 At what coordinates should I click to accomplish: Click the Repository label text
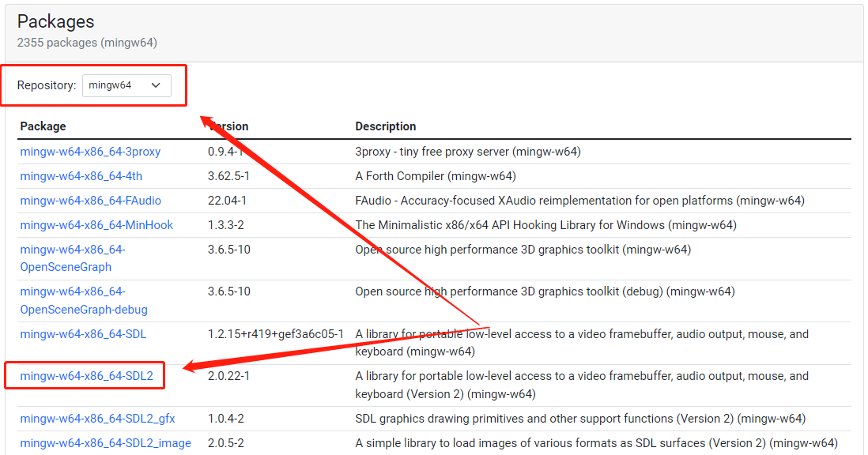pos(47,85)
